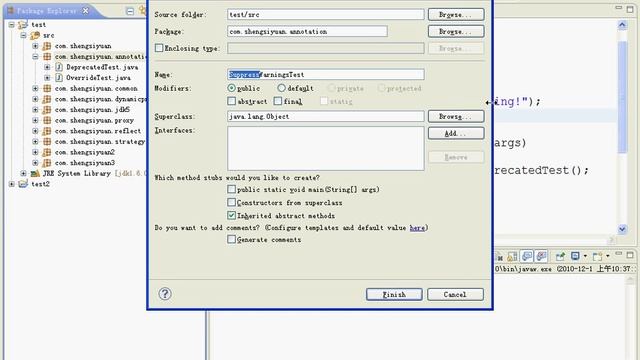Click the Add interfaces button
This screenshot has height=360, width=640.
[456, 133]
